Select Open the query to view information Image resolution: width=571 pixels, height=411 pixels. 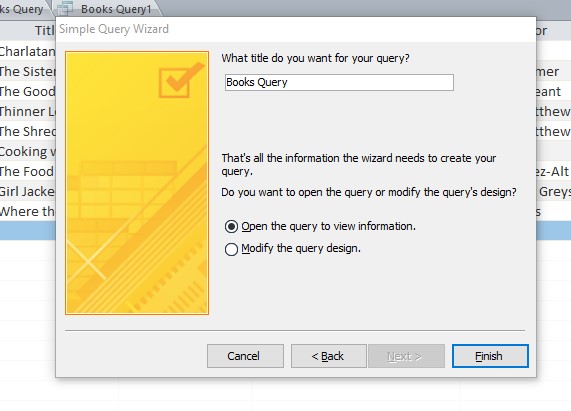coord(320,226)
